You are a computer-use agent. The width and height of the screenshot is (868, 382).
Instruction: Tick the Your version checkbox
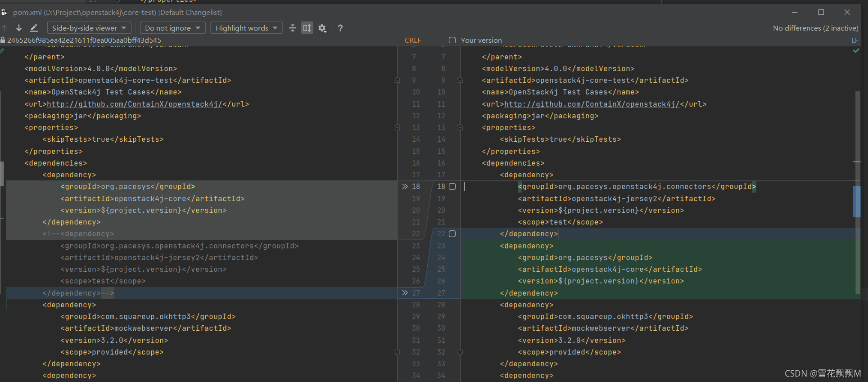tap(452, 40)
